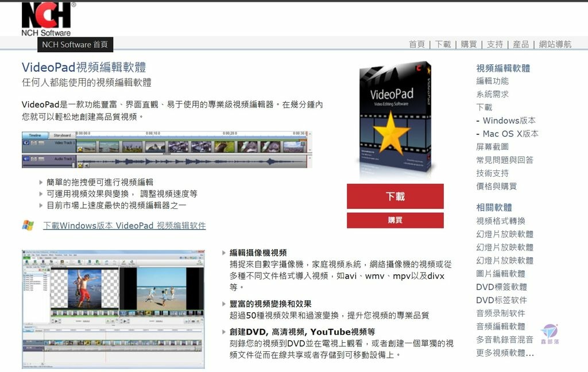The width and height of the screenshot is (588, 372).
Task: Open 音頻編輯軟體 in sidebar
Action: point(501,326)
